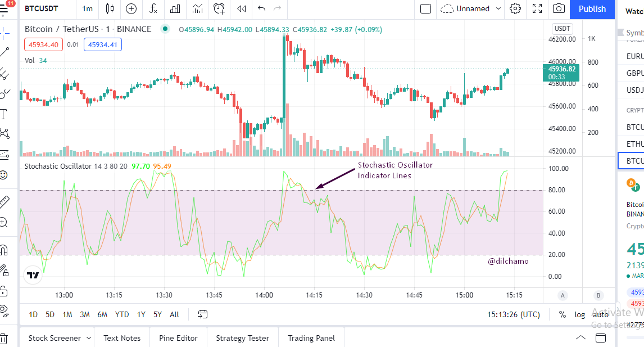Image resolution: width=644 pixels, height=347 pixels.
Task: Select the ruler measure tool
Action: pyautogui.click(x=4, y=202)
